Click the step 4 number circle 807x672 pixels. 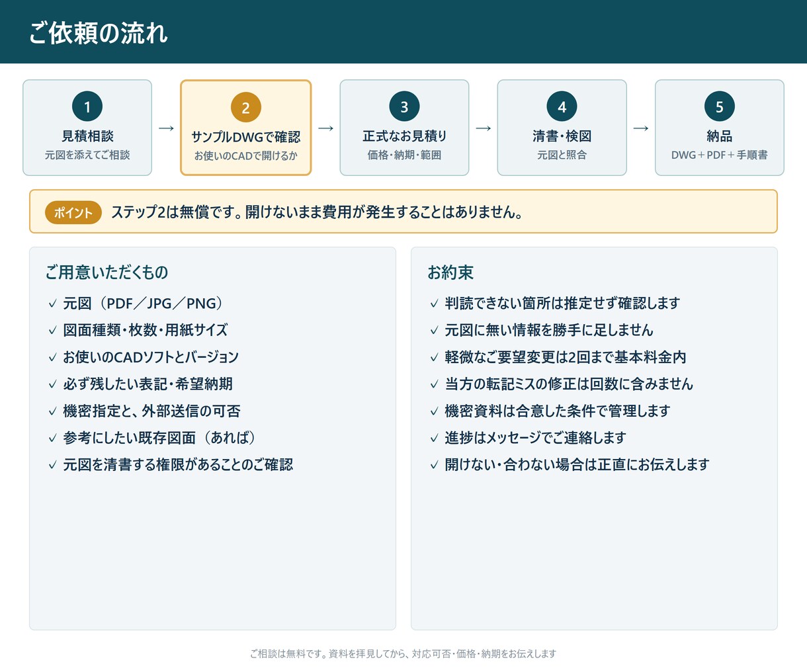coord(562,106)
